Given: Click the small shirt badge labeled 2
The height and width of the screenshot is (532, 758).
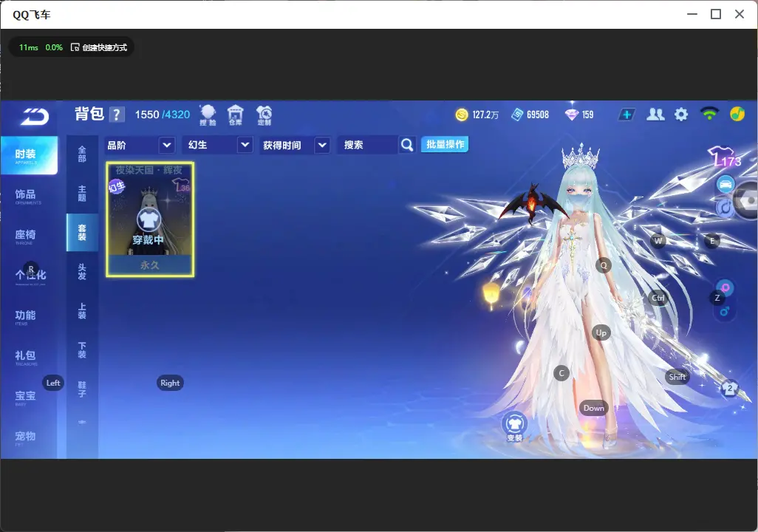Looking at the screenshot, I should tap(730, 388).
